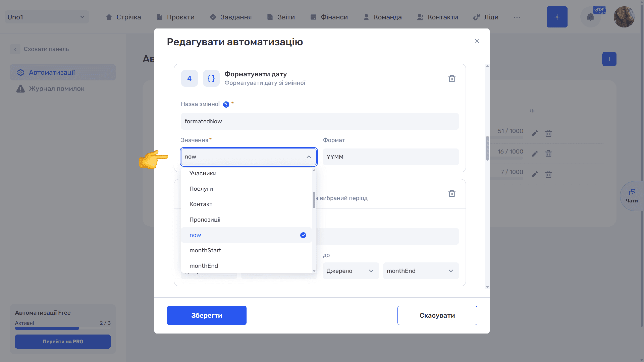The height and width of the screenshot is (362, 644).
Task: Go to the Стрічка nav item
Action: 123,17
